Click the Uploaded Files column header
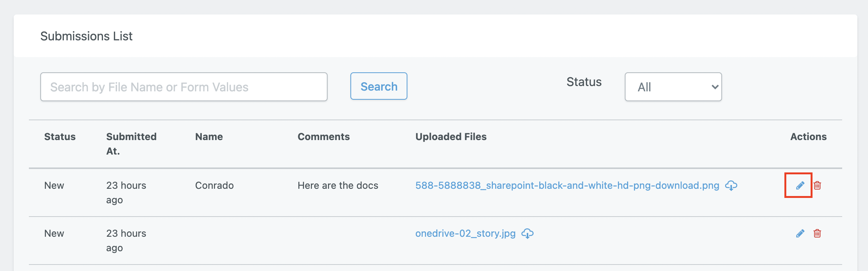 pyautogui.click(x=451, y=137)
